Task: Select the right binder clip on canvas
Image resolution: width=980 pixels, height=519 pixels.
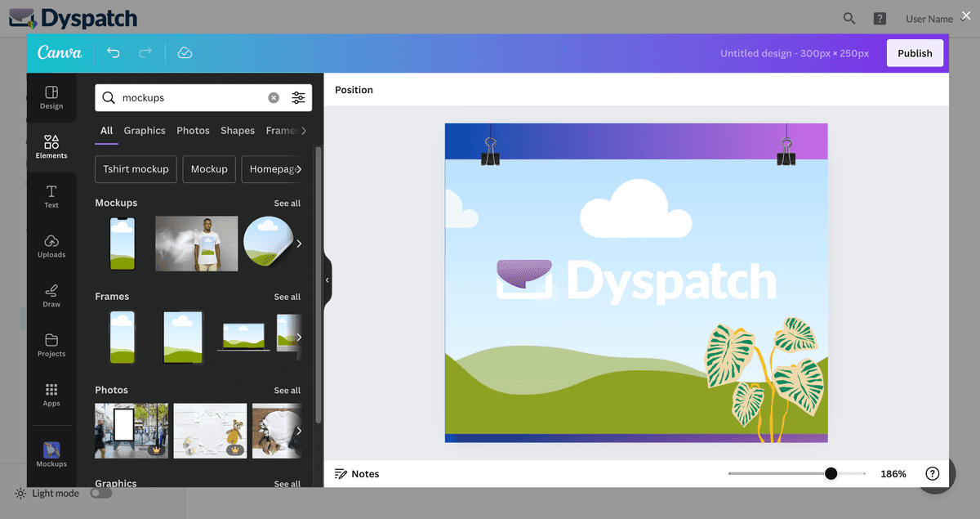Action: click(x=786, y=147)
